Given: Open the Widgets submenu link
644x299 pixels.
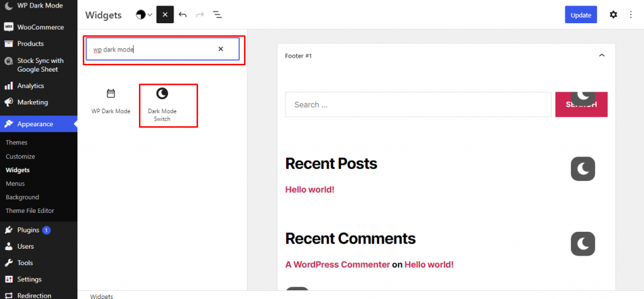Looking at the screenshot, I should click(x=18, y=170).
